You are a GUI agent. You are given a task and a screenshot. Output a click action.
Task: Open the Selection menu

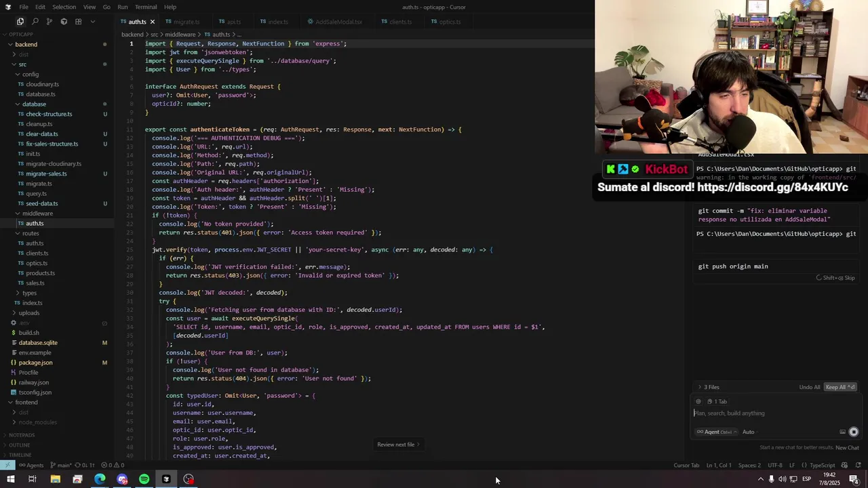[x=64, y=7]
